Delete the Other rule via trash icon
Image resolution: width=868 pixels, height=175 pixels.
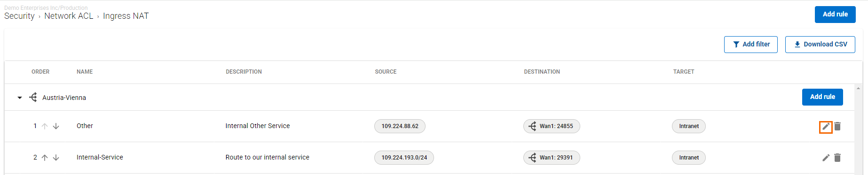(837, 126)
